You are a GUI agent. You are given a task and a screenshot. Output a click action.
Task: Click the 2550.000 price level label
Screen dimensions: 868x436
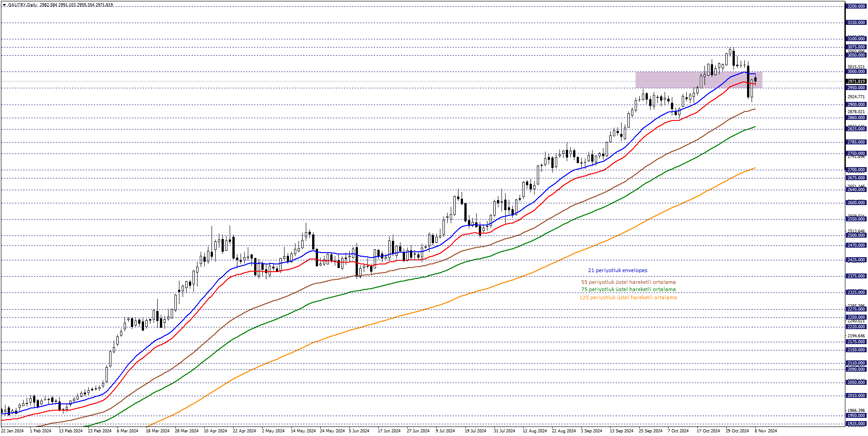coord(856,219)
